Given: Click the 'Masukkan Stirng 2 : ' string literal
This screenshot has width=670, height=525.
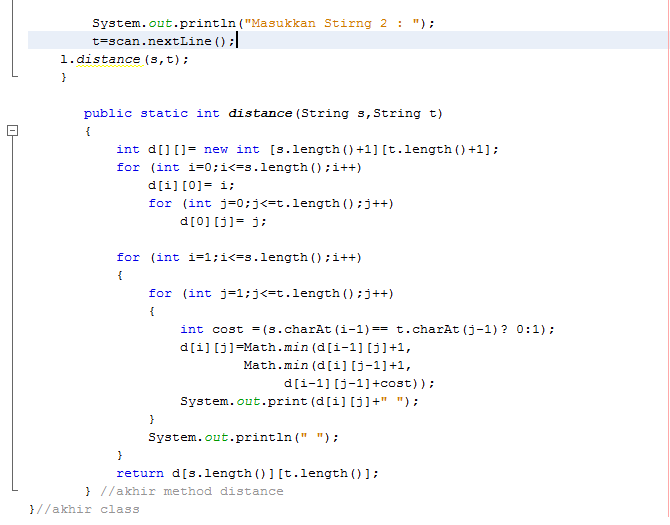Looking at the screenshot, I should [x=332, y=23].
